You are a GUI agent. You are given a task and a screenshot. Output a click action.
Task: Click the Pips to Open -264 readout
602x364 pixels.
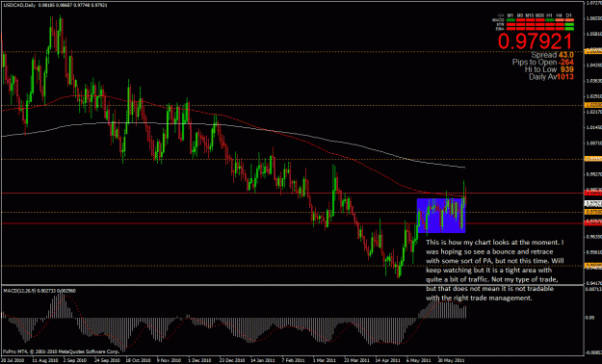(x=543, y=63)
